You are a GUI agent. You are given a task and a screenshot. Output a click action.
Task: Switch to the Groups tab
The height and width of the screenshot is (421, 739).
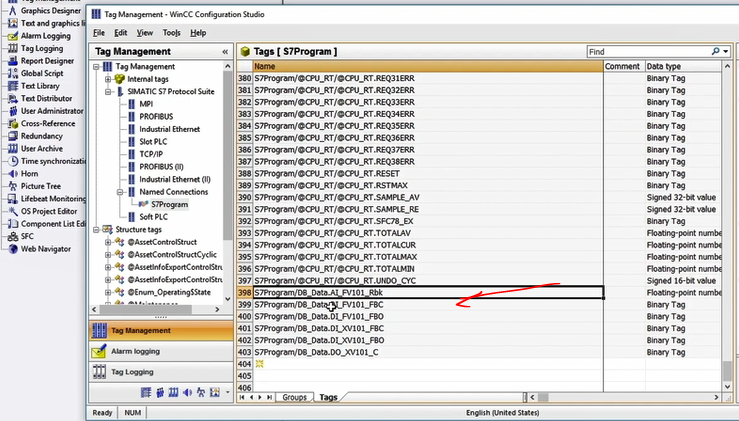pyautogui.click(x=295, y=397)
